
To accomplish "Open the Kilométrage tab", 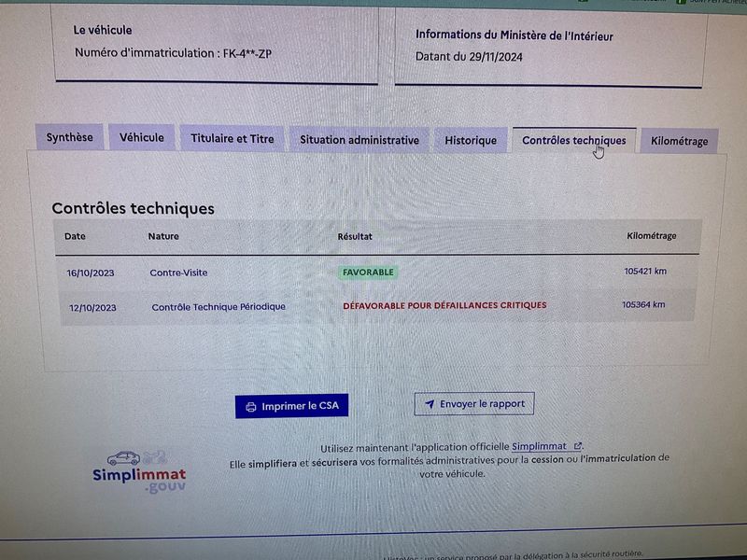I will (679, 141).
